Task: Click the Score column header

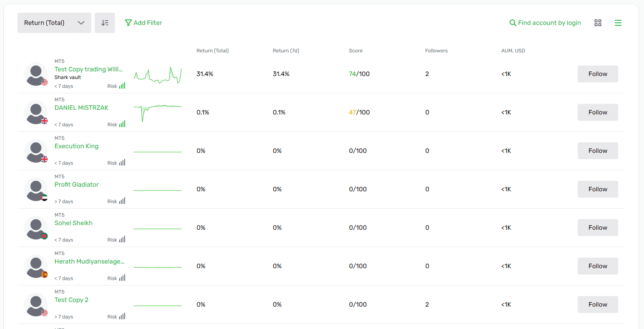Action: pos(355,51)
